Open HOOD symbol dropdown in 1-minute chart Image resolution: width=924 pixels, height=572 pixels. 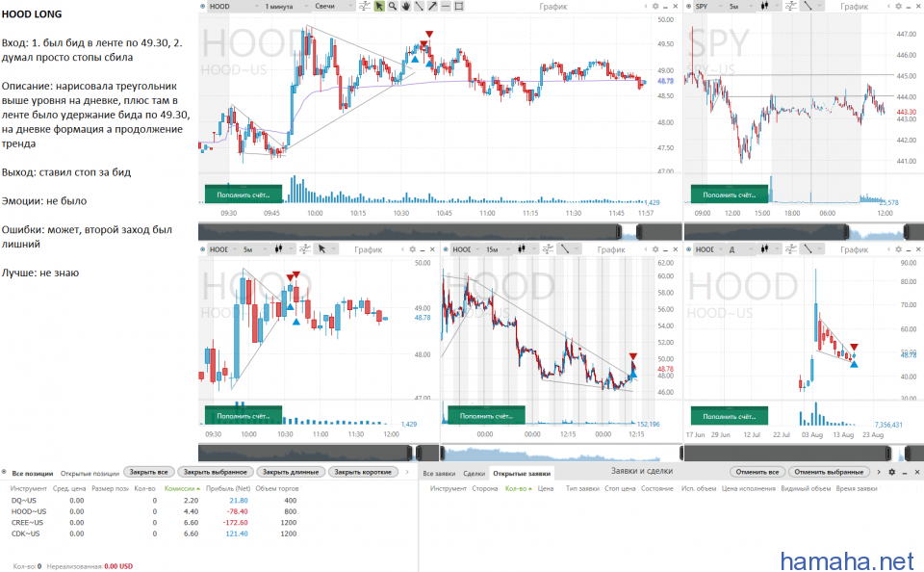(233, 6)
